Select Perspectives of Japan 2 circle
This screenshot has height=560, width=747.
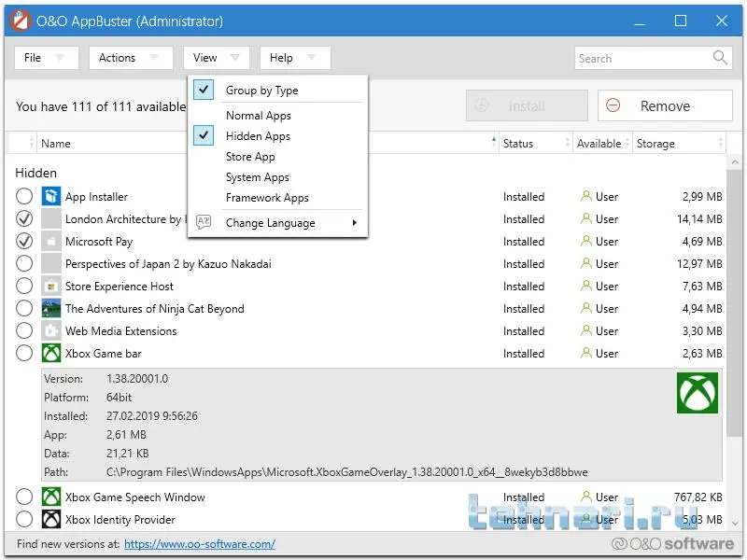(x=24, y=263)
